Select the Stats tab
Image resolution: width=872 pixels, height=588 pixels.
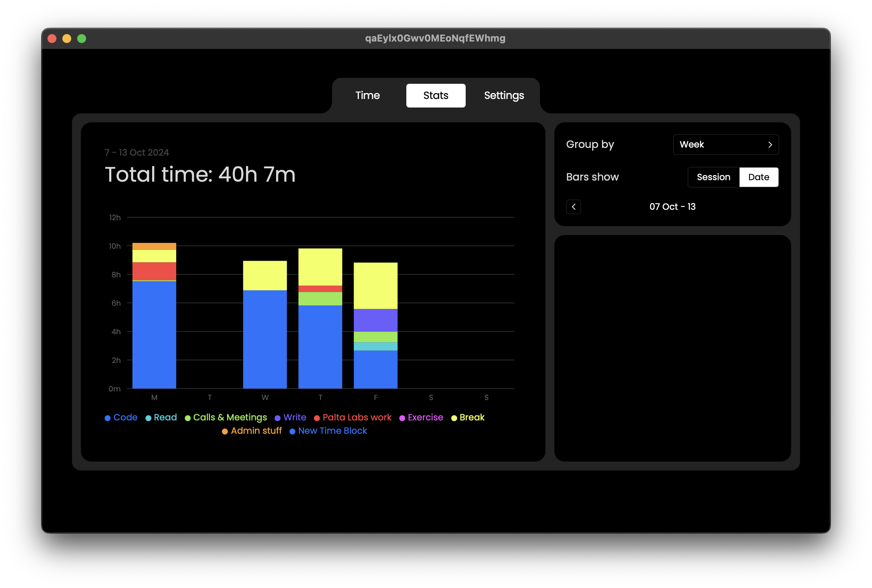tap(436, 95)
